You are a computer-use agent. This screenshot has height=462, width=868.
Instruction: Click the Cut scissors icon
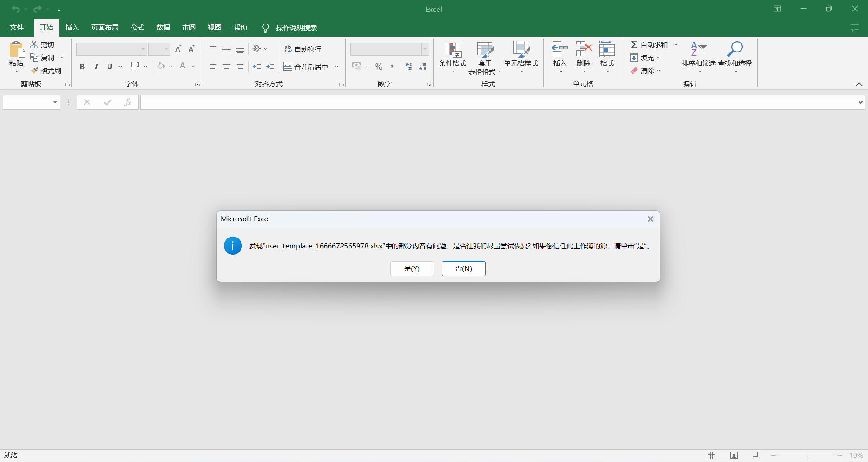[x=34, y=44]
